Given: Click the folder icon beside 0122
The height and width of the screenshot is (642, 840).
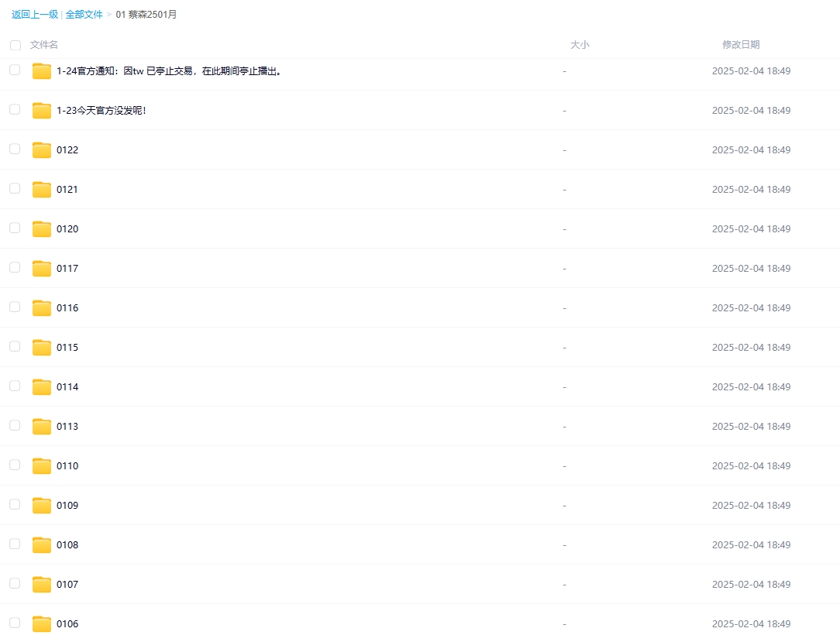Looking at the screenshot, I should pos(41,149).
